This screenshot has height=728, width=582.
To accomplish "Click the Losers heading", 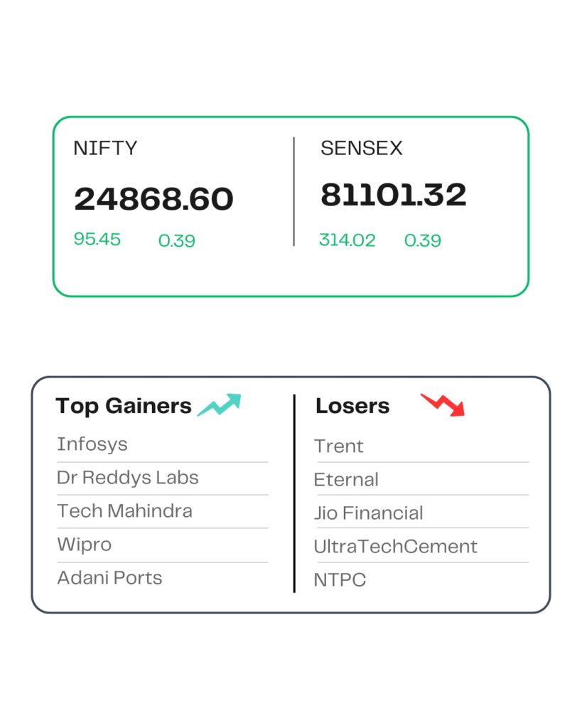I will pyautogui.click(x=352, y=406).
